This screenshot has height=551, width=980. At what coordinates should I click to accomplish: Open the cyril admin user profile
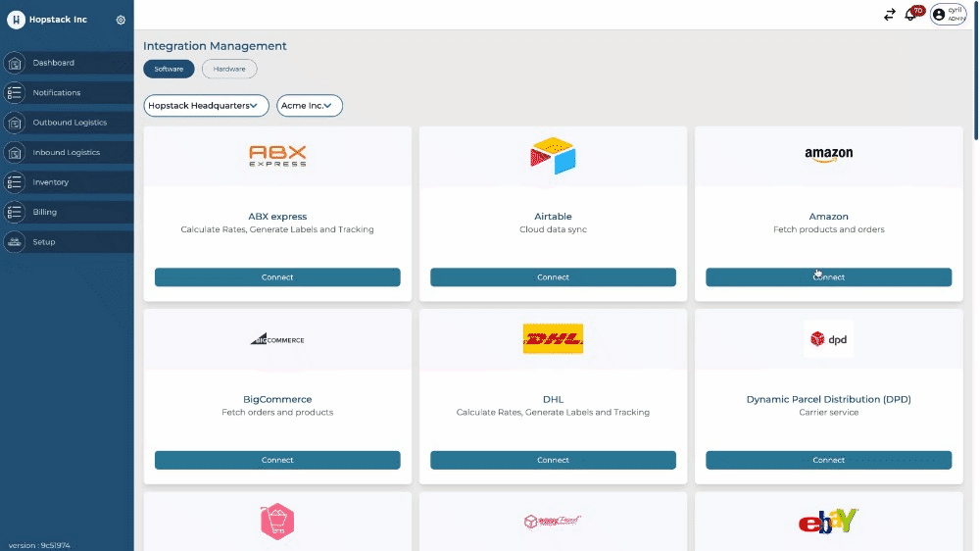948,14
